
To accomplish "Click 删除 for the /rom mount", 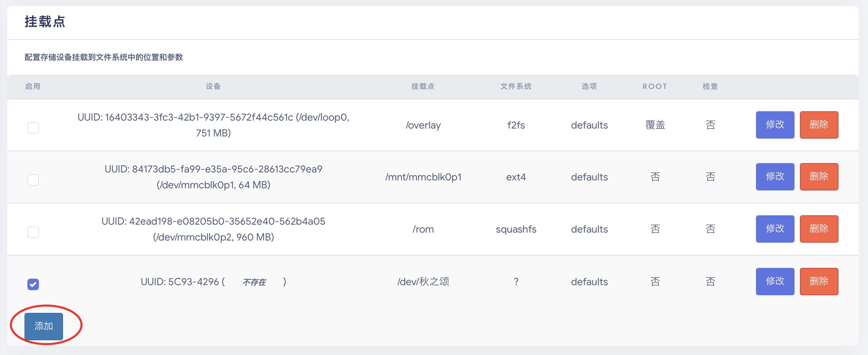I will click(x=819, y=229).
